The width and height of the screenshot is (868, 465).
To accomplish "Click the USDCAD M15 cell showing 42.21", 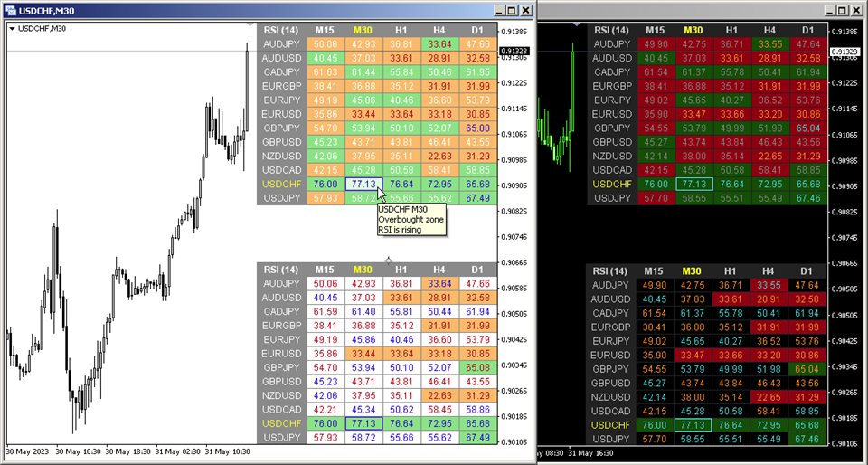I will pyautogui.click(x=325, y=410).
